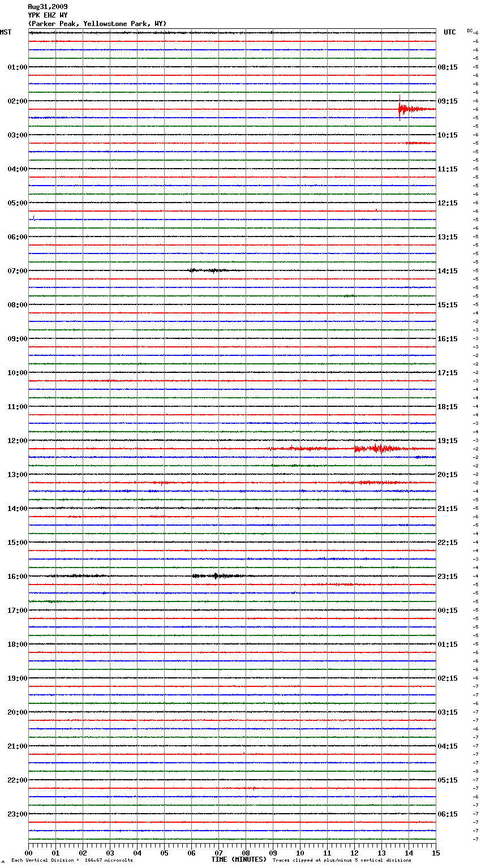Click the '14:15' UTC time label
The width and height of the screenshot is (481, 868).
tap(448, 271)
